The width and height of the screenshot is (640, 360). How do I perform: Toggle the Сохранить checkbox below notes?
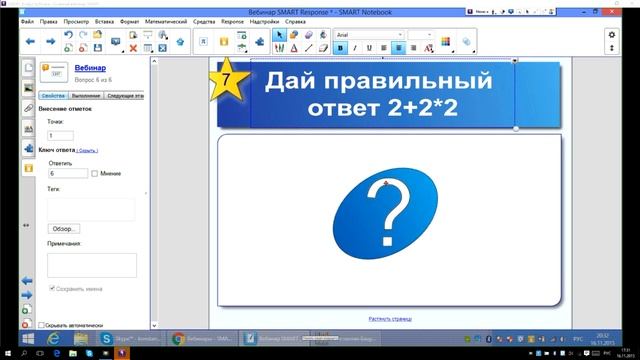pyautogui.click(x=52, y=288)
